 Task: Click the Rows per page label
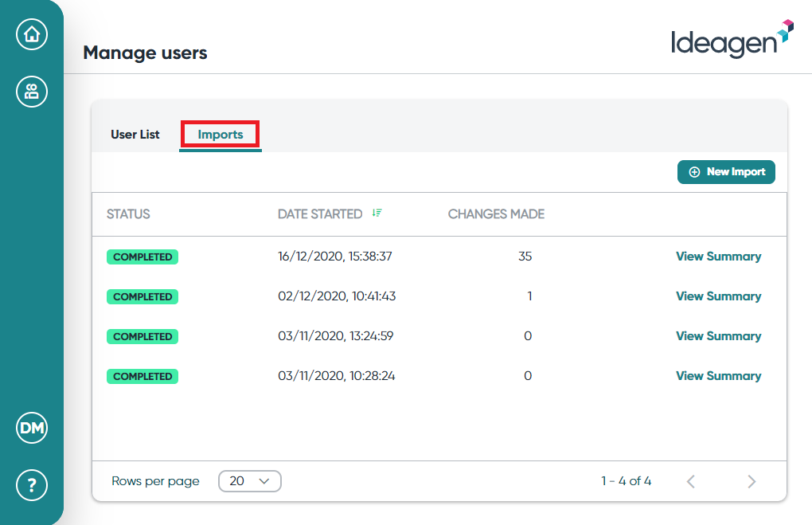coord(155,481)
